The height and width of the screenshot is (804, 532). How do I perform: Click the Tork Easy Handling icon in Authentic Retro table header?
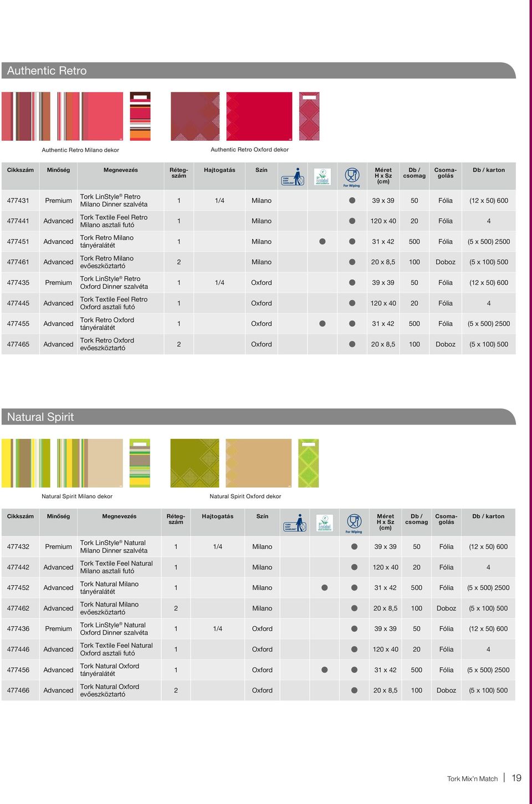[293, 177]
